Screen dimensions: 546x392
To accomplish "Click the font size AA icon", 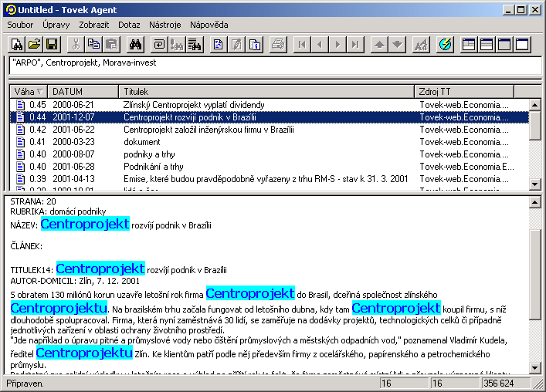I will pos(421,45).
